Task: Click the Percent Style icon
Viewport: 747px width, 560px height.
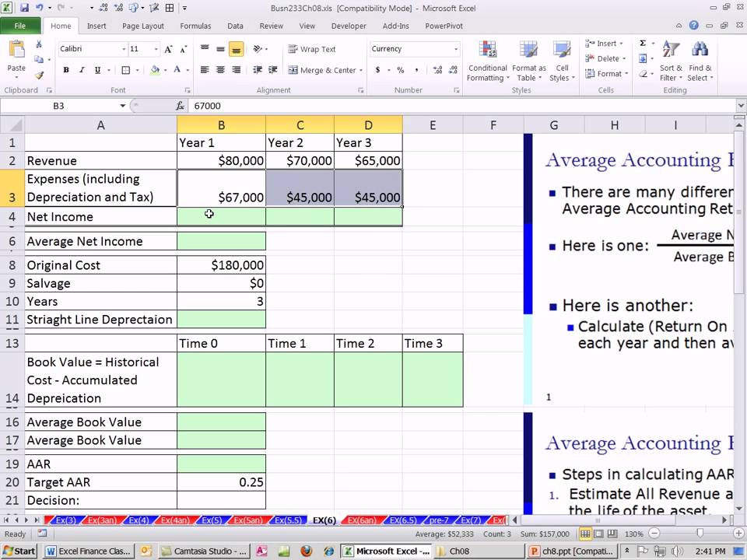Action: point(401,70)
